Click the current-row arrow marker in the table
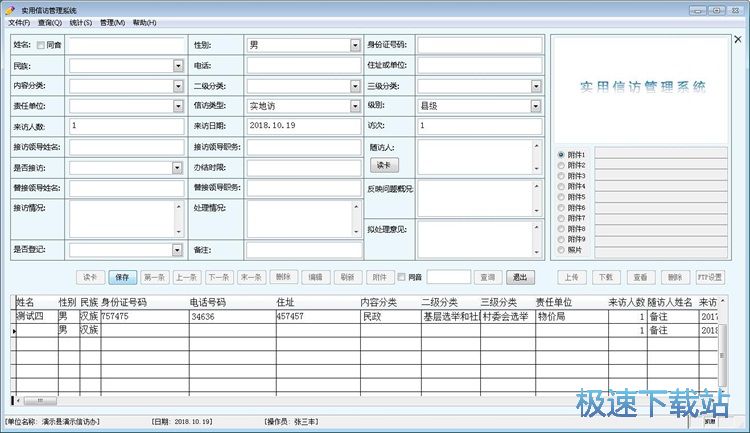 click(13, 330)
